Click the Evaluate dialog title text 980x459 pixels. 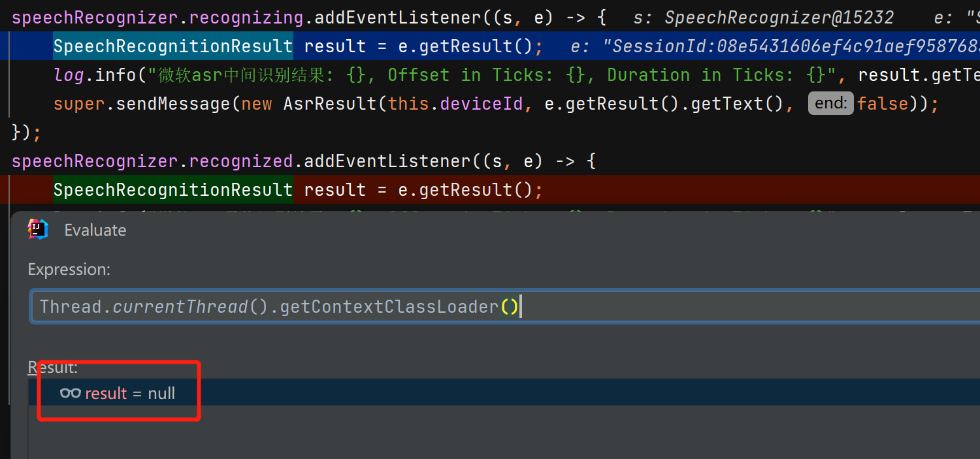[x=95, y=229]
